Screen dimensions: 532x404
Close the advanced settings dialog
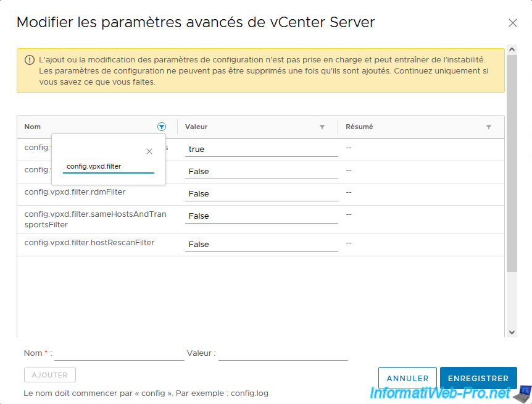pos(513,23)
